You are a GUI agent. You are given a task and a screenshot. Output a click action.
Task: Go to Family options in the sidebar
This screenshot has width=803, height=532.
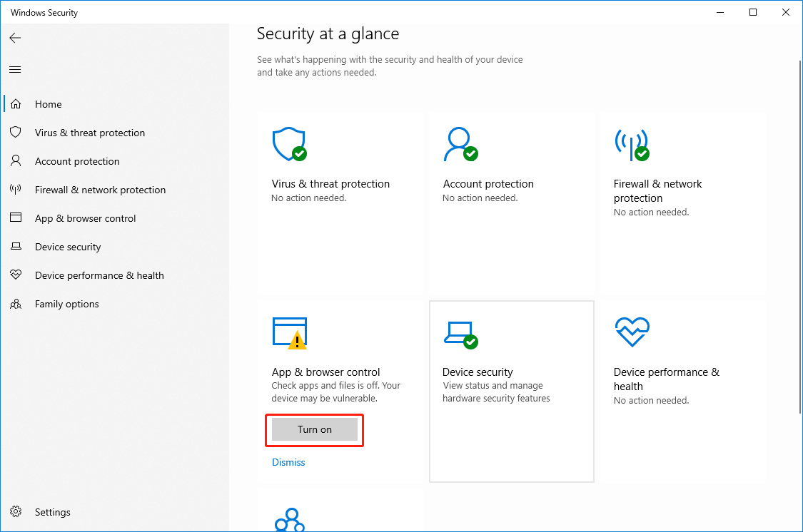[115, 305]
